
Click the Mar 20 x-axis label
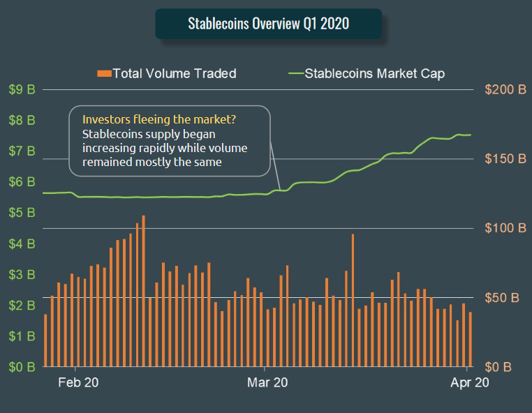point(267,382)
